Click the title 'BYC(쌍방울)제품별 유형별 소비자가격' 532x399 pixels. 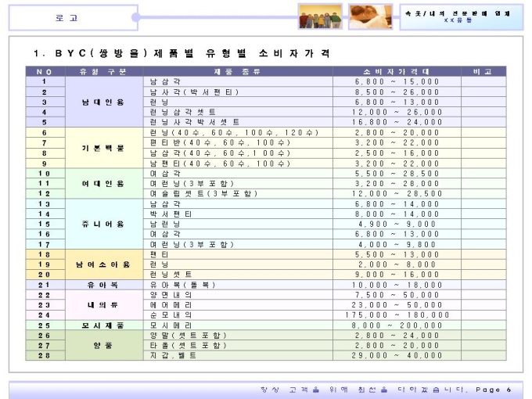[182, 53]
